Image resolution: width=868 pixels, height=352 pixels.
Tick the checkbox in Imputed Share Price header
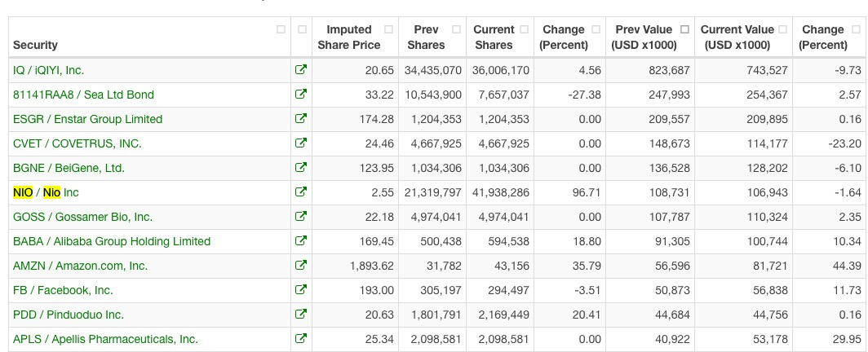click(x=388, y=29)
